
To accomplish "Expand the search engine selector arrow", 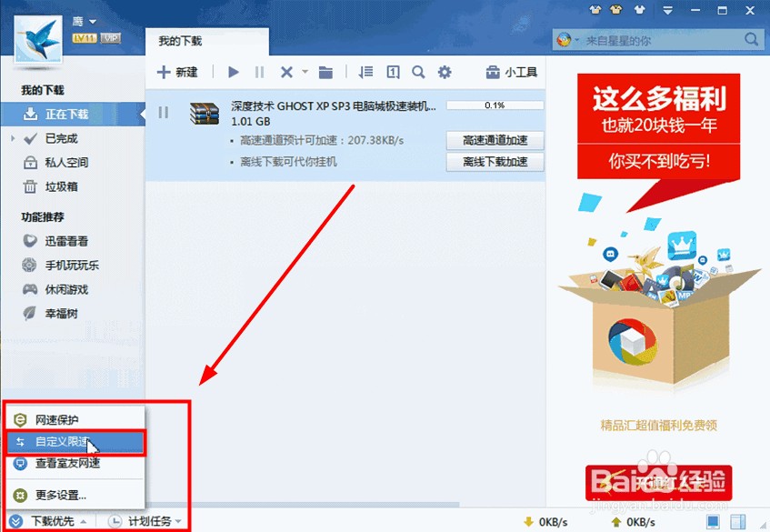I will coord(577,40).
